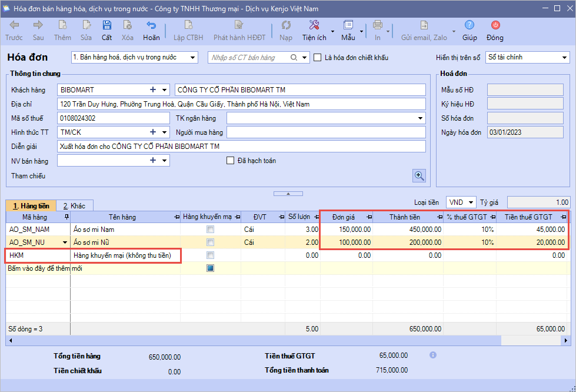Click the info icon next to Tiền thuế GTGT
This screenshot has height=392, width=576.
433,356
